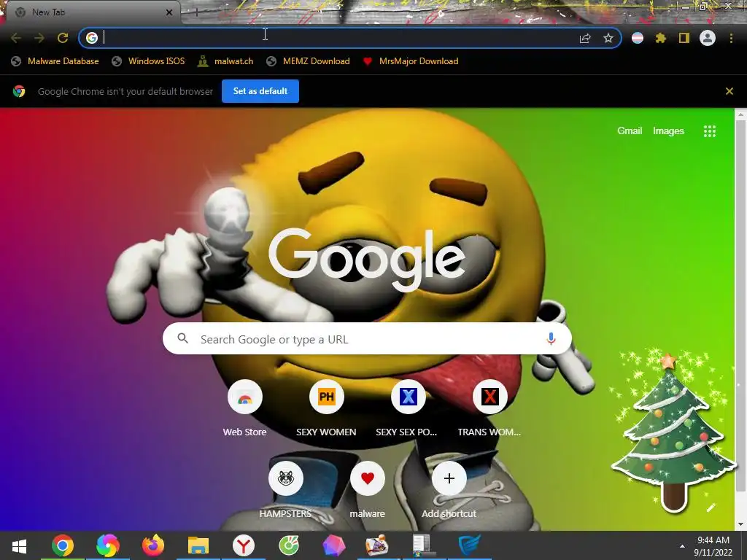Reload the page with the refresh icon

coord(63,38)
